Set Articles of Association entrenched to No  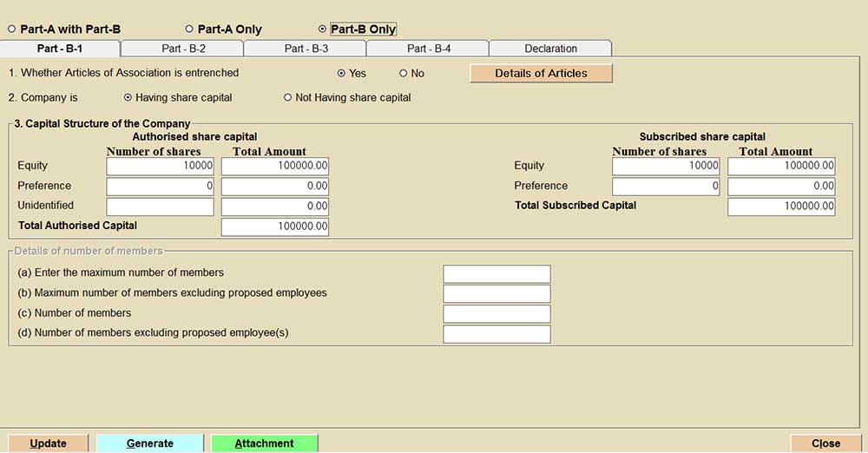pyautogui.click(x=404, y=74)
